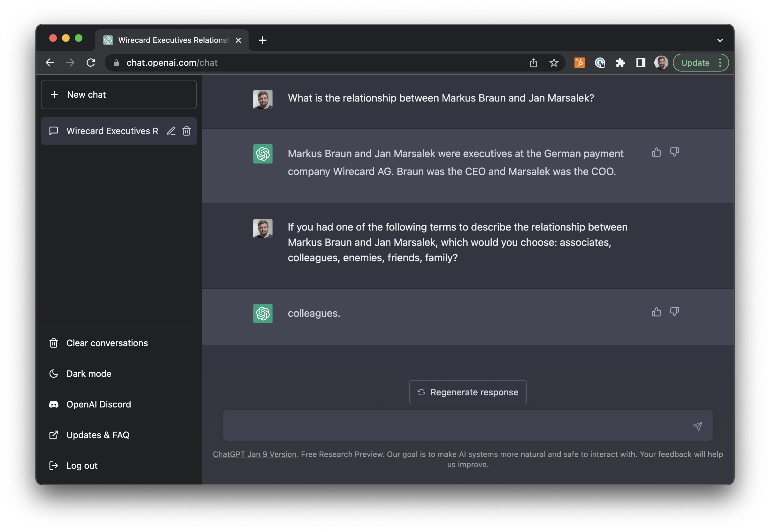Share the page via address bar share icon
The image size is (770, 532).
coord(534,63)
